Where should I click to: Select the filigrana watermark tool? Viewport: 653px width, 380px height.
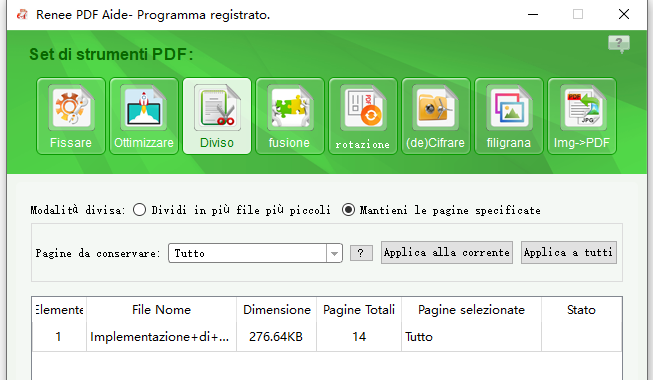509,116
